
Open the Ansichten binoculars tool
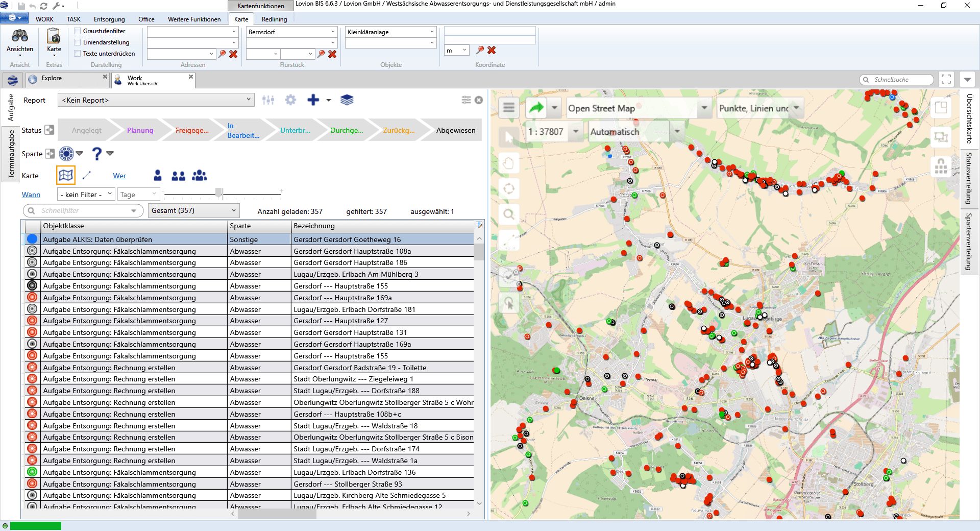coord(20,36)
